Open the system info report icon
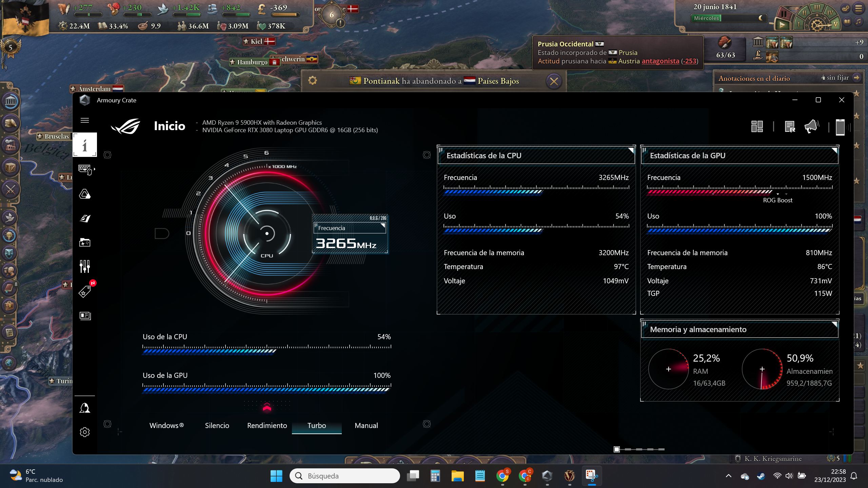The image size is (868, 488). [790, 127]
